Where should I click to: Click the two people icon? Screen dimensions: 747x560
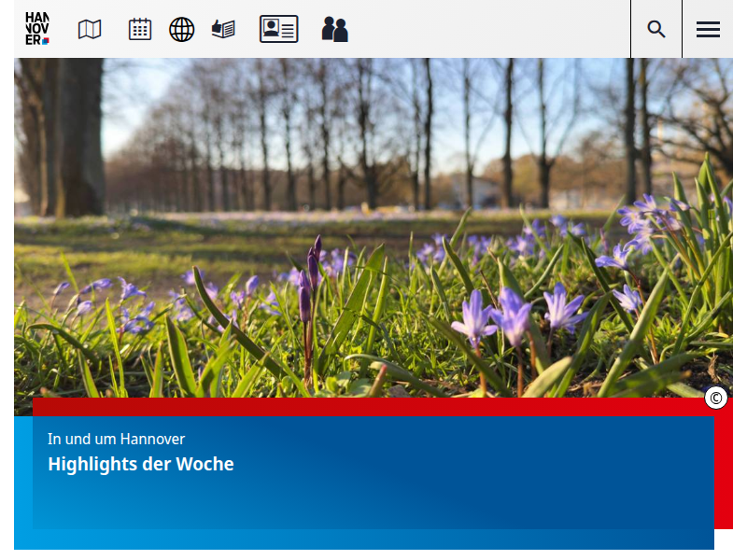click(334, 29)
